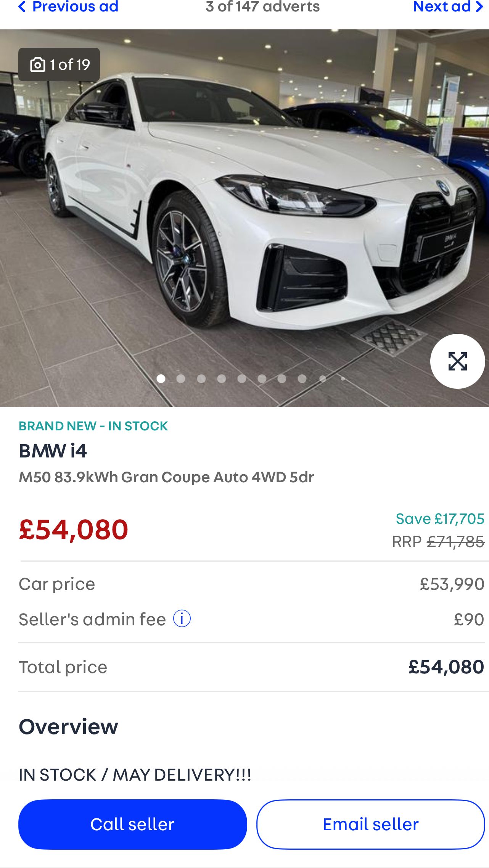Click the BMW i4 advert title
Screen dimensions: 489x868
coord(53,451)
